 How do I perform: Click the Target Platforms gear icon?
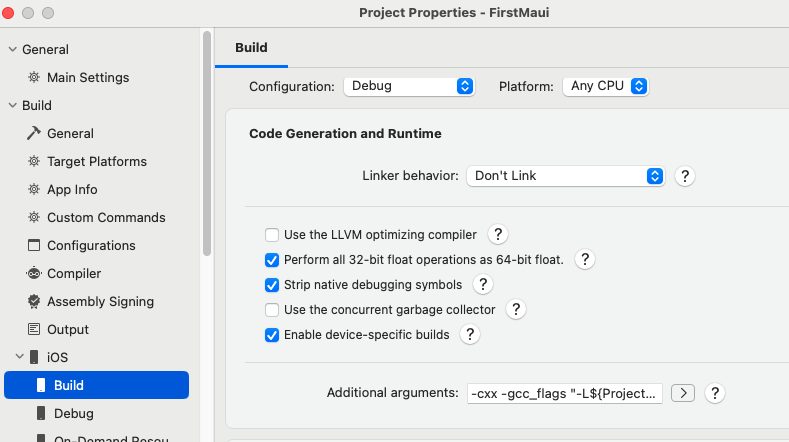(34, 161)
